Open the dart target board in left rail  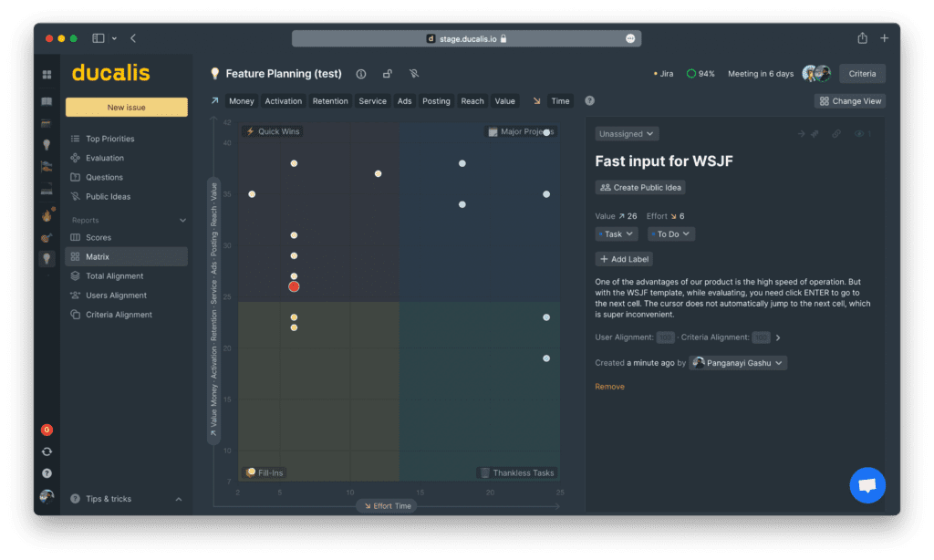[47, 237]
